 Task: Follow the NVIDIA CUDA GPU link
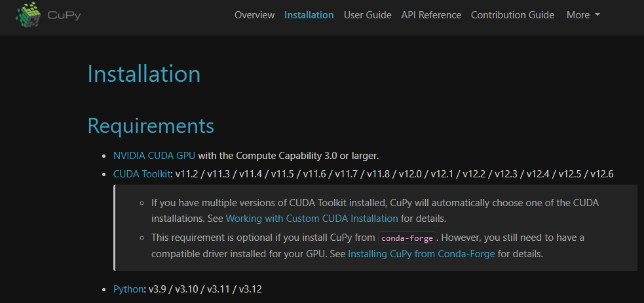click(155, 156)
